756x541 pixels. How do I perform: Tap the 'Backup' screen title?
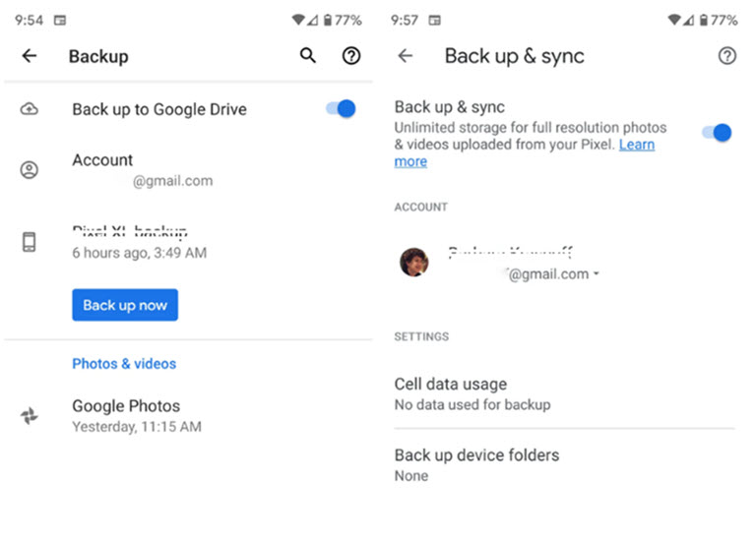tap(98, 56)
